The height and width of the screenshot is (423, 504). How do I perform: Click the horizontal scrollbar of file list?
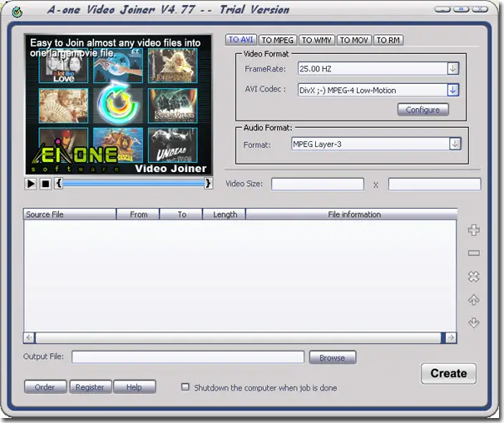point(238,337)
